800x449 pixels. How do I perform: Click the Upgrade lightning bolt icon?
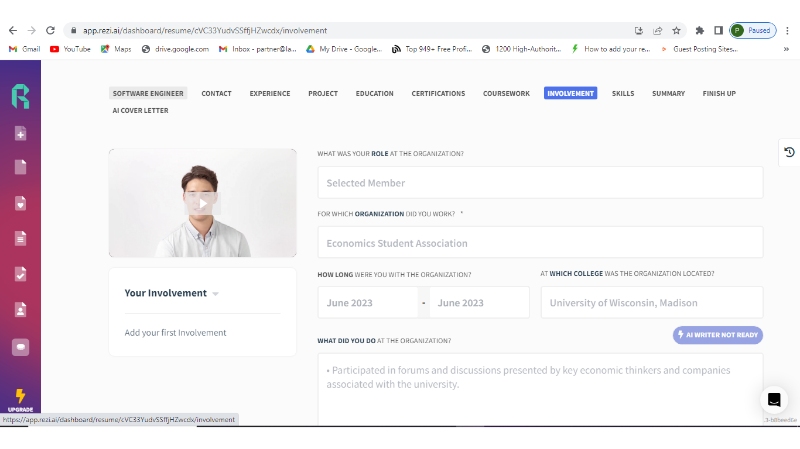click(x=20, y=397)
